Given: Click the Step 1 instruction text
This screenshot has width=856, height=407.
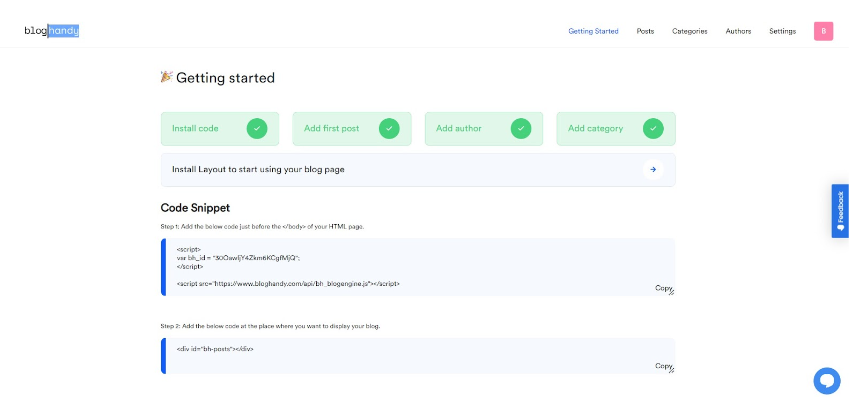Looking at the screenshot, I should click(x=262, y=226).
